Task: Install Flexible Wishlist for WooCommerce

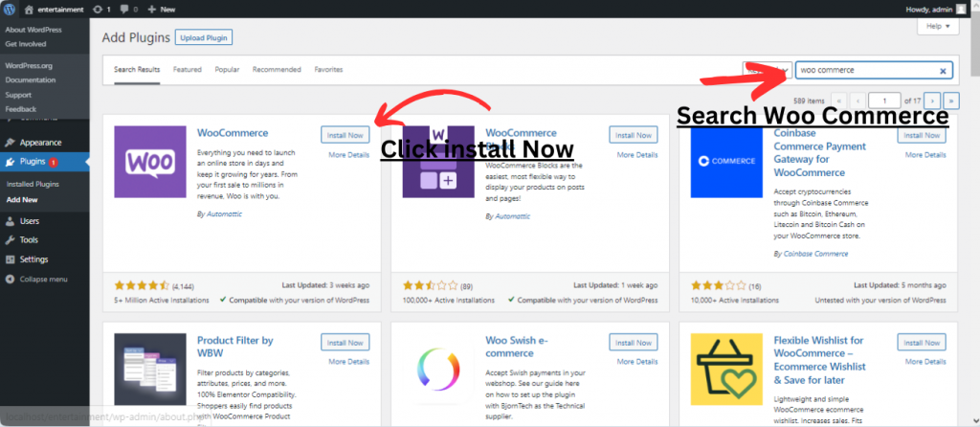Action: (922, 343)
